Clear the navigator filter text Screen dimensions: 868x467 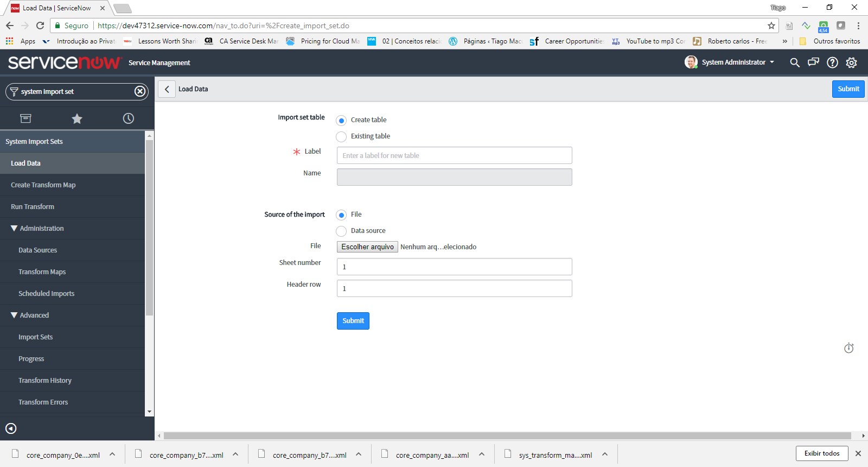coord(140,91)
